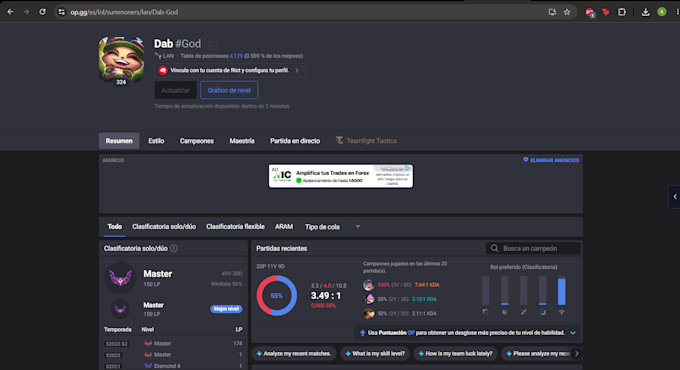680x370 pixels.
Task: Click the Puntuación OP link text
Action: point(397,333)
